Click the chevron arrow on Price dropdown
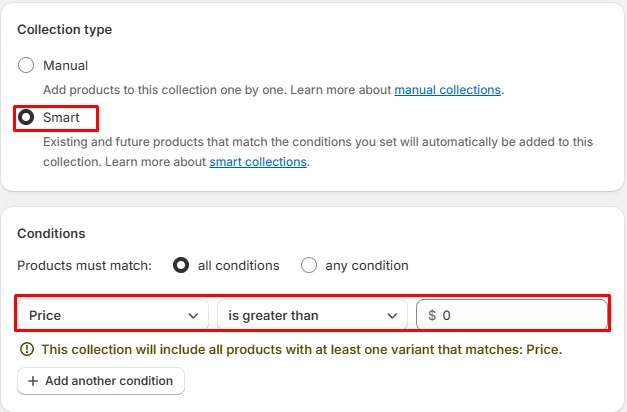This screenshot has height=412, width=627. 193,315
